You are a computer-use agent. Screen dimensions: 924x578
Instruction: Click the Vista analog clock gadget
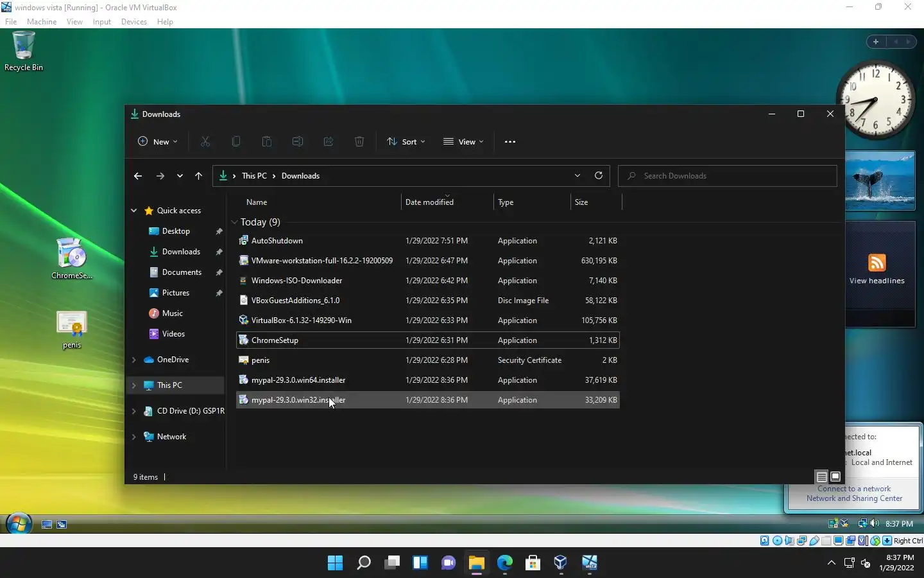pyautogui.click(x=875, y=100)
